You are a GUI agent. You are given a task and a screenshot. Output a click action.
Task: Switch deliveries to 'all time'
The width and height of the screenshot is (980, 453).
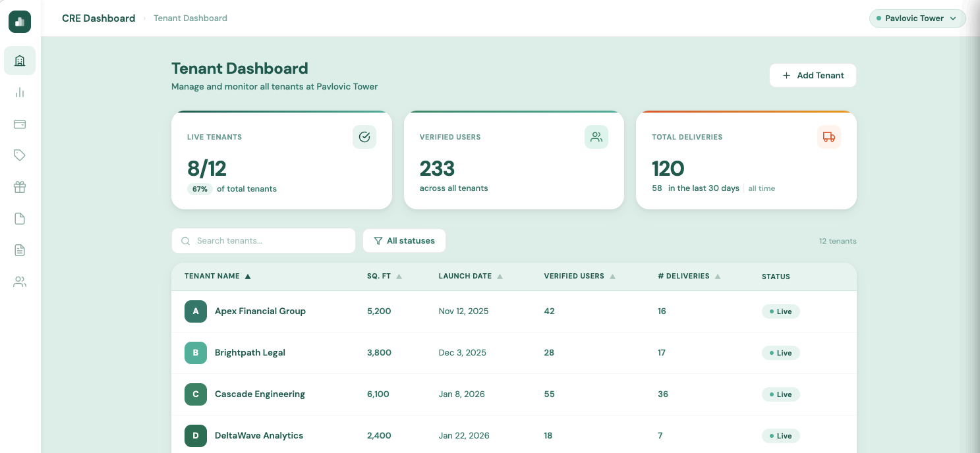pos(761,188)
